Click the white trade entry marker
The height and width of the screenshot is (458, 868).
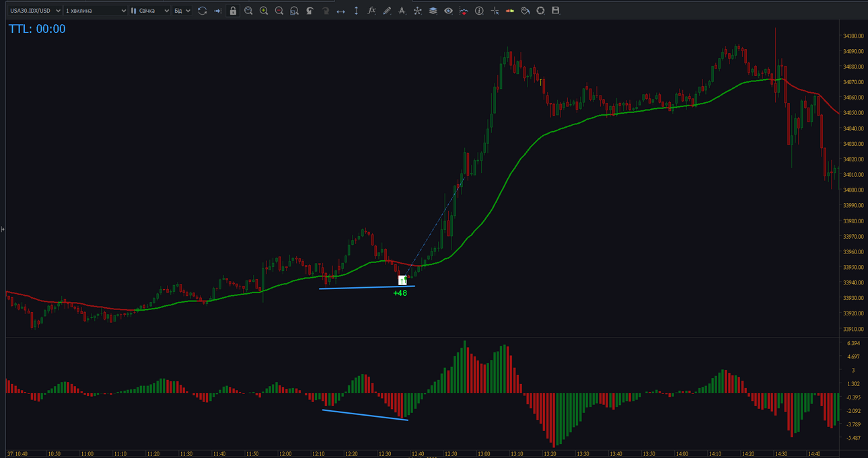coord(402,280)
